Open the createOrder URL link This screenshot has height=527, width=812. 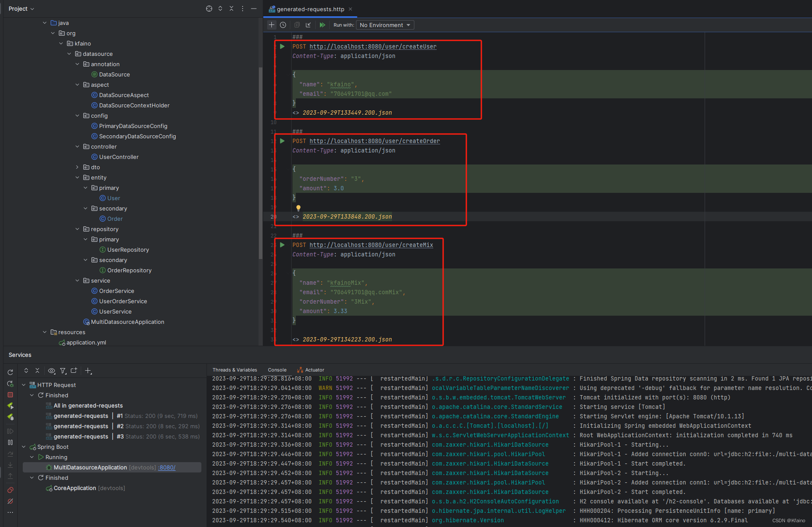point(374,141)
